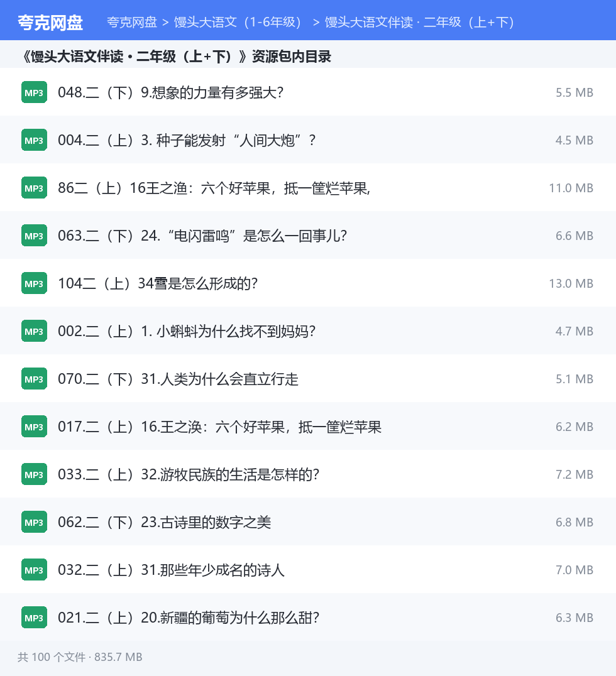Click the MP3 icon for file 002
This screenshot has width=616, height=676.
pyautogui.click(x=34, y=331)
